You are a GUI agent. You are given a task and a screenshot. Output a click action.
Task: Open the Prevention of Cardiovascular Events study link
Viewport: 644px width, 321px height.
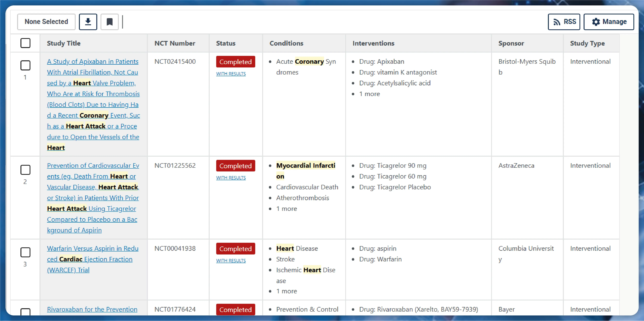tap(93, 198)
